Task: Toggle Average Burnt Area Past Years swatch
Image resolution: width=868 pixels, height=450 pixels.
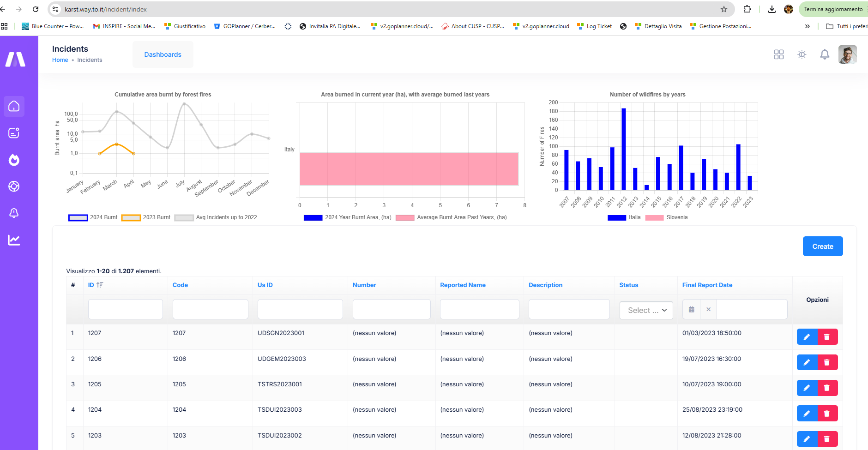Action: point(405,217)
